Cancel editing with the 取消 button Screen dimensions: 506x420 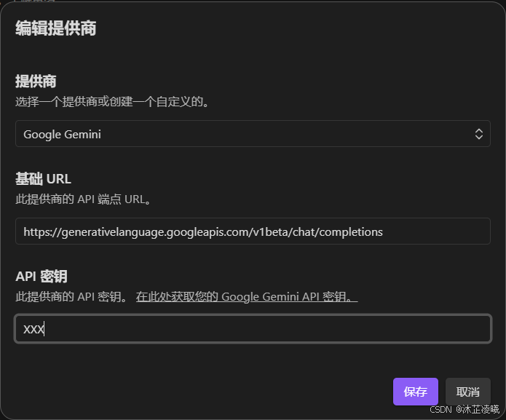point(468,392)
